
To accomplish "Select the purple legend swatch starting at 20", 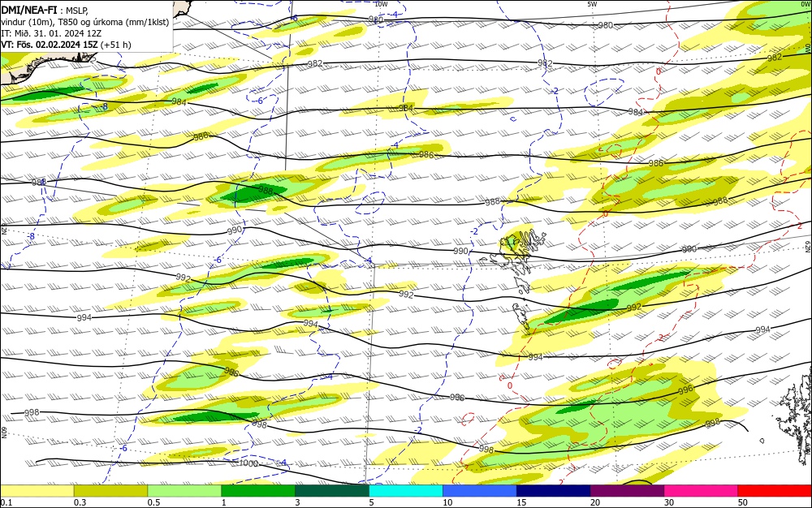I will pos(627,491).
